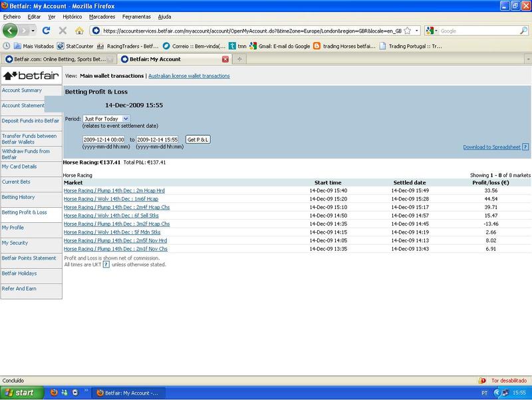
Task: Open the Histórico menu
Action: tap(72, 17)
